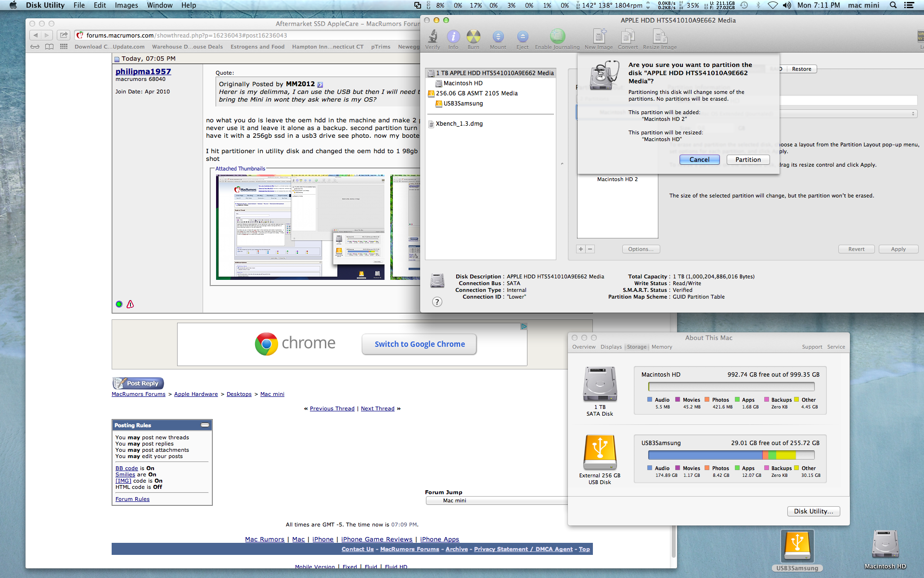Click the report post warning triangle icon

coord(130,304)
